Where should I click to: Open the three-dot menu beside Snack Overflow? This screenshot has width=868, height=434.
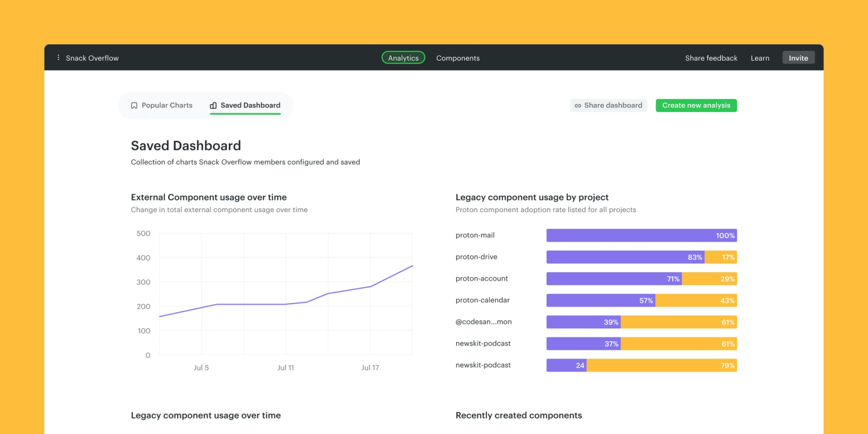(58, 58)
